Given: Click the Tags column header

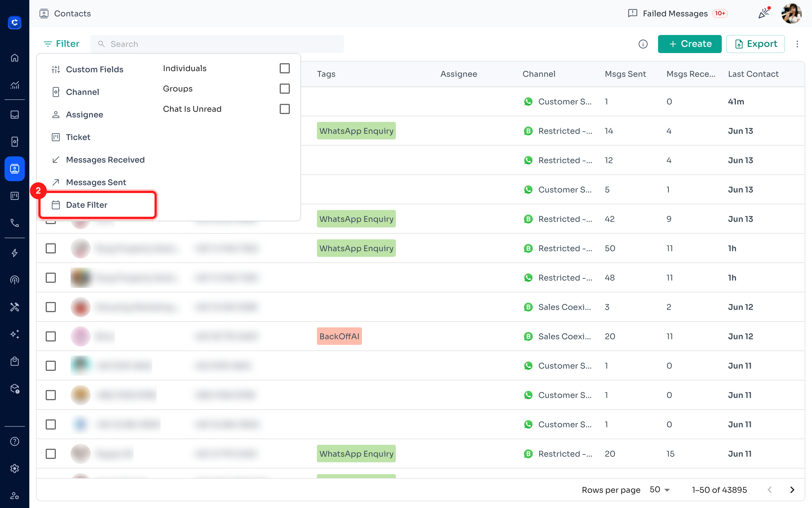Looking at the screenshot, I should (326, 74).
